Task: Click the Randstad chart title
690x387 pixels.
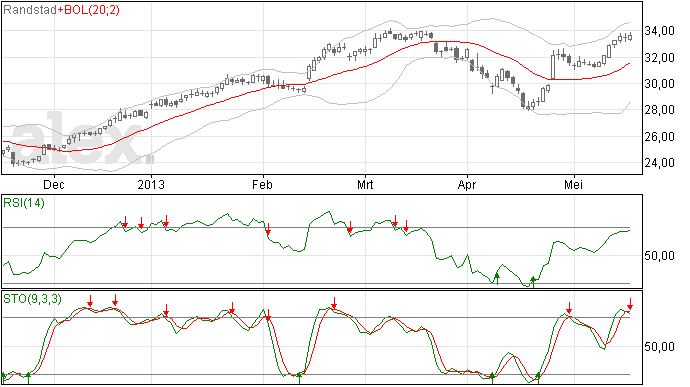Action: pyautogui.click(x=29, y=10)
